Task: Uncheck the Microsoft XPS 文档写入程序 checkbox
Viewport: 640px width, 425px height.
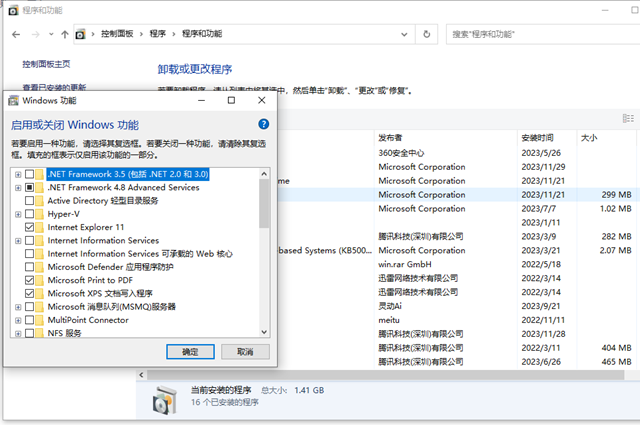Action: tap(29, 294)
